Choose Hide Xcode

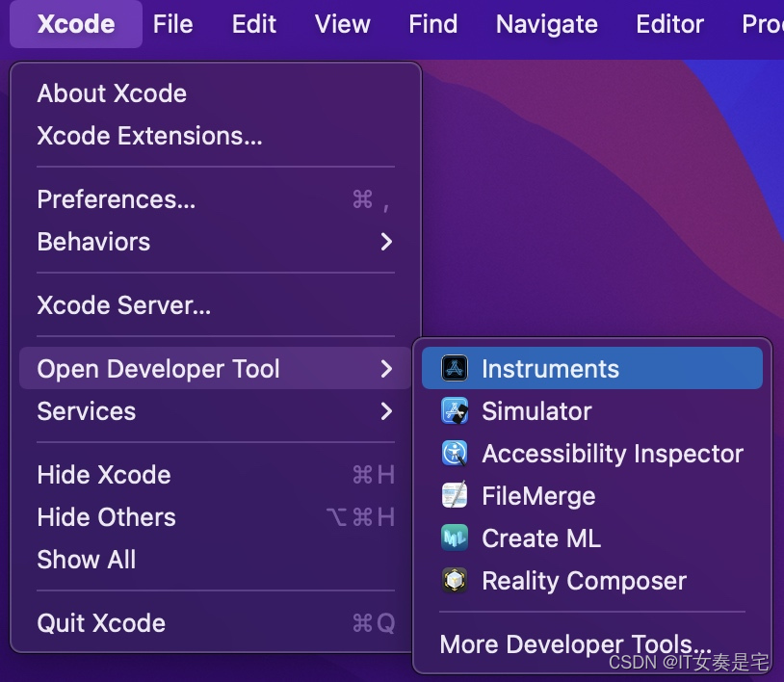click(x=216, y=475)
